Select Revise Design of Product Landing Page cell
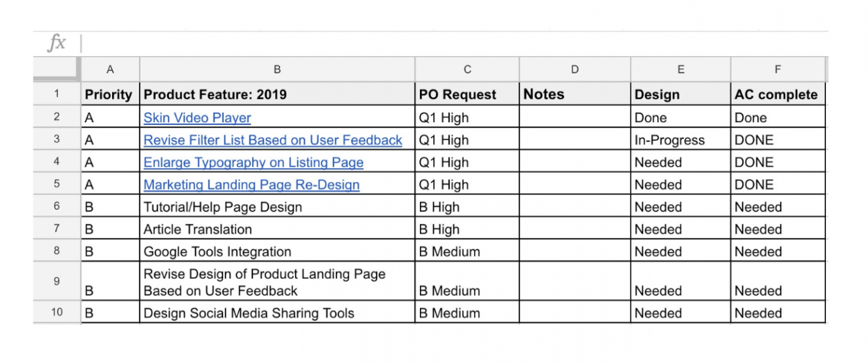Screen dimensions: 868x363 point(277,282)
